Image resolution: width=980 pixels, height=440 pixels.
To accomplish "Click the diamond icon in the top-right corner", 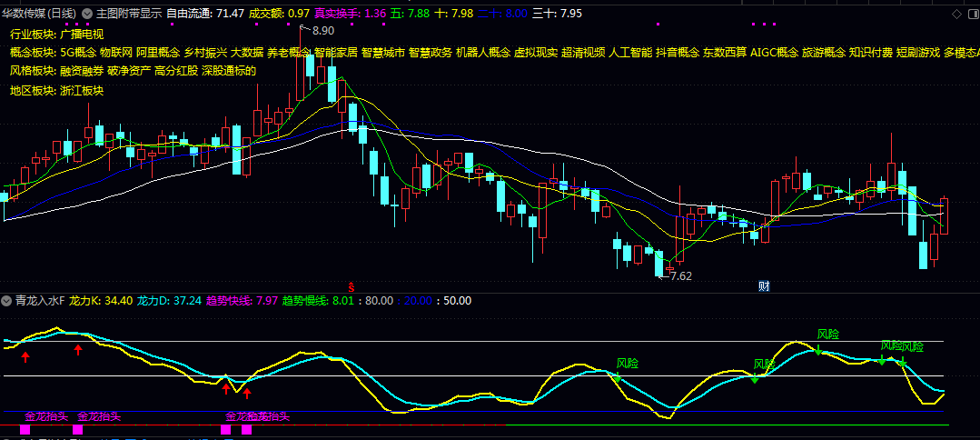I will (957, 14).
